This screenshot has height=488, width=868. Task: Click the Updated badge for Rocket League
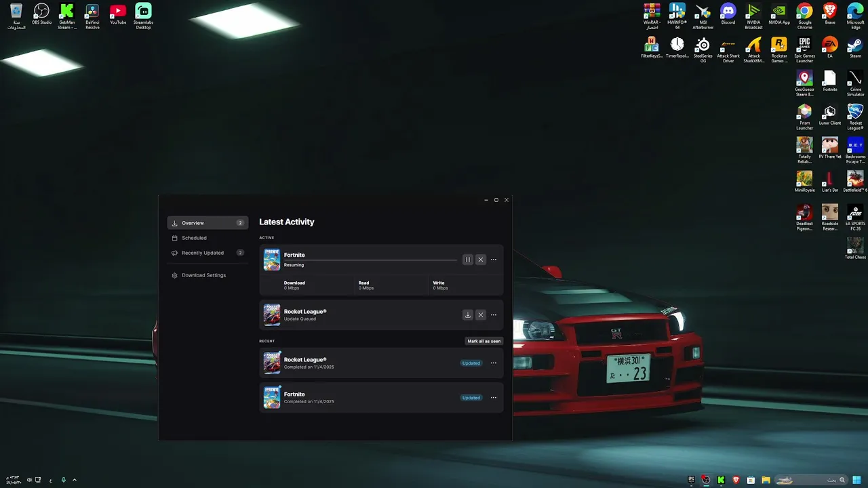coord(471,363)
